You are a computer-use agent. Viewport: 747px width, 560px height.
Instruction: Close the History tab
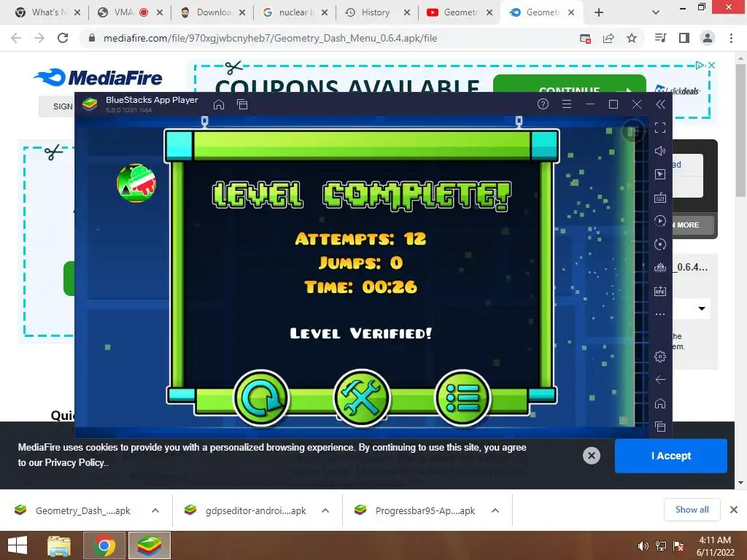pyautogui.click(x=407, y=13)
